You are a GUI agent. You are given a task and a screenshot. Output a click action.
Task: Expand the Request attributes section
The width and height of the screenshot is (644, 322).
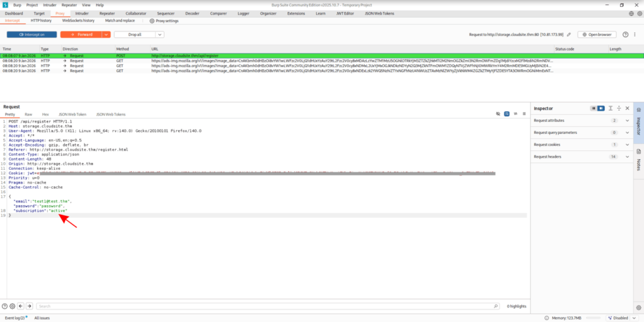pos(627,120)
